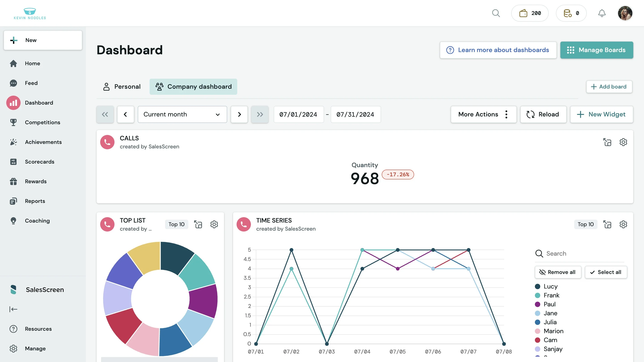Select the Company dashboard tab
This screenshot has height=362, width=644.
(x=193, y=87)
